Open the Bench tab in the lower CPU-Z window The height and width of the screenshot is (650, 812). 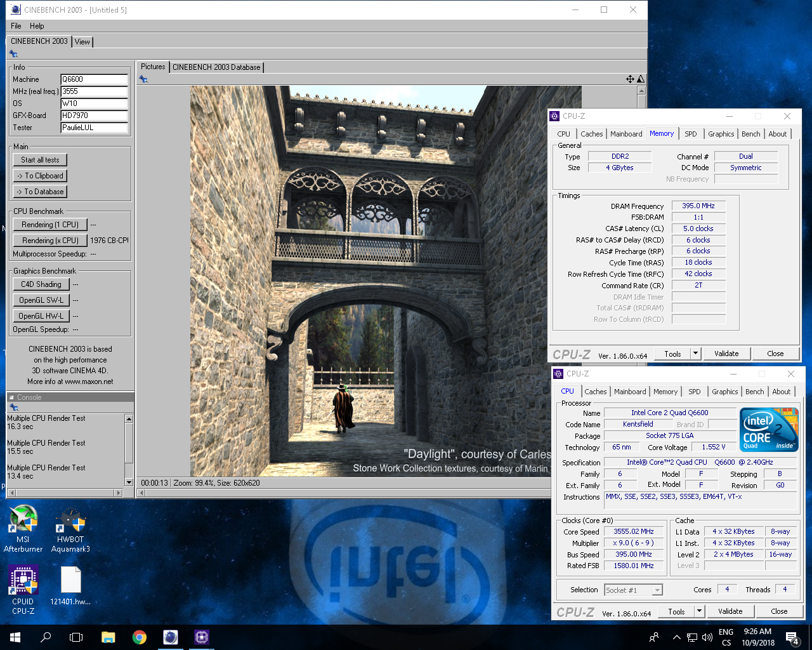755,392
